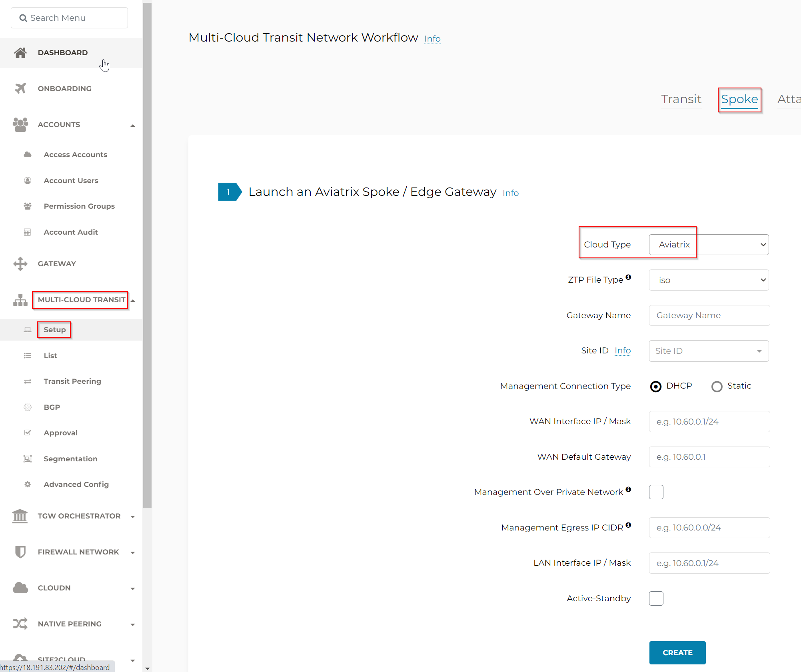Open the Transit Peering page link
The height and width of the screenshot is (672, 801).
point(72,381)
